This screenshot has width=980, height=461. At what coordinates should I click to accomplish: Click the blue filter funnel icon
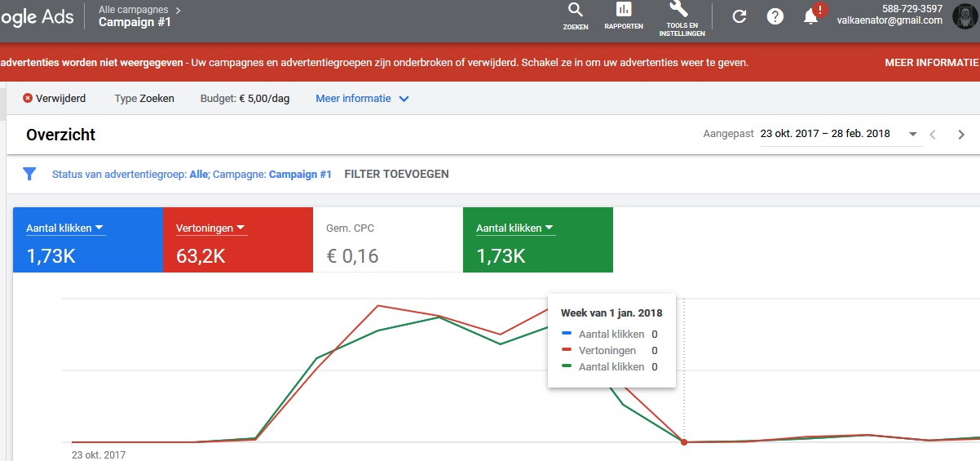(29, 174)
